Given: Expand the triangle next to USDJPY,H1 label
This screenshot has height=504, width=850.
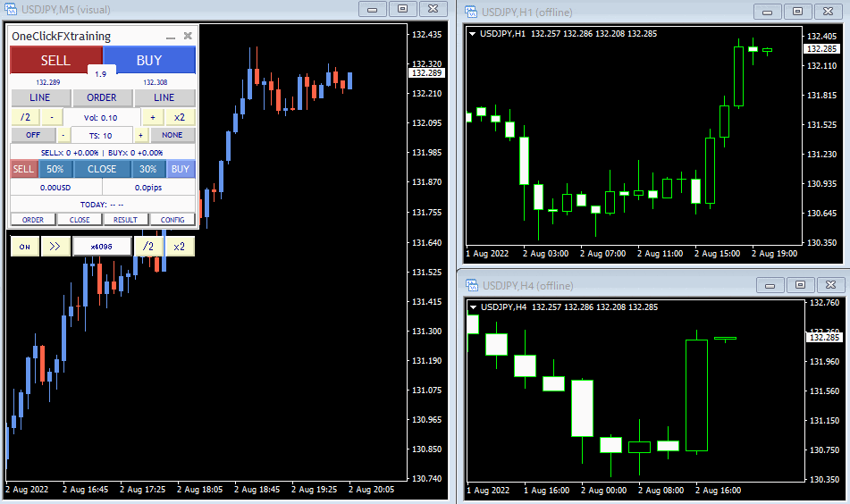Looking at the screenshot, I should (473, 34).
